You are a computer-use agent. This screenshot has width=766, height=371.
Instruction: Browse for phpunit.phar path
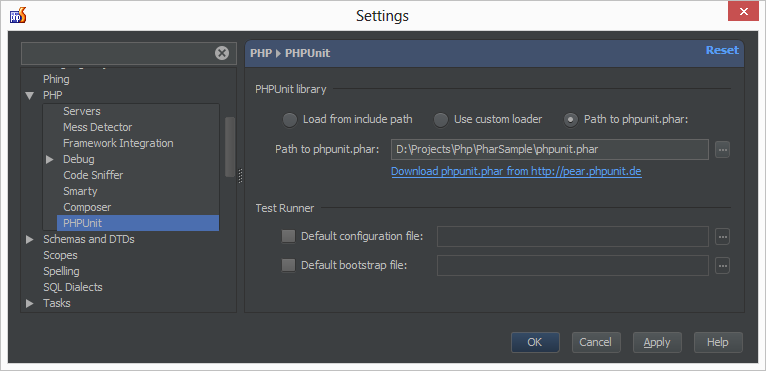[723, 150]
